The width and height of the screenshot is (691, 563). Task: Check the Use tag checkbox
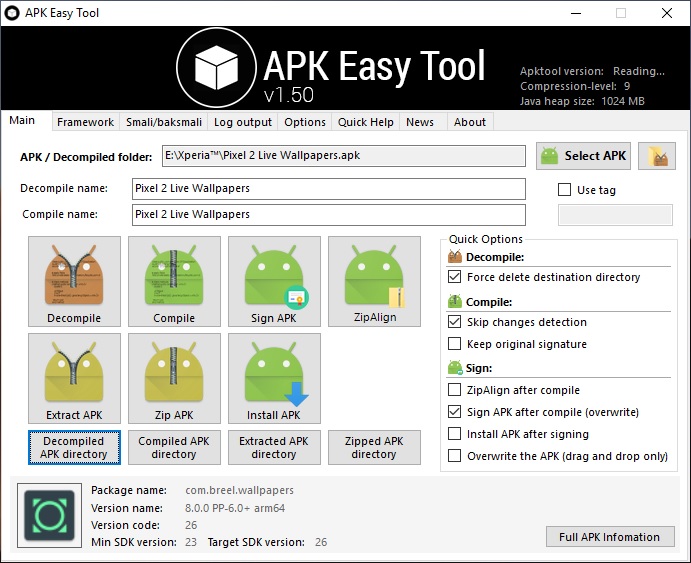tap(565, 189)
